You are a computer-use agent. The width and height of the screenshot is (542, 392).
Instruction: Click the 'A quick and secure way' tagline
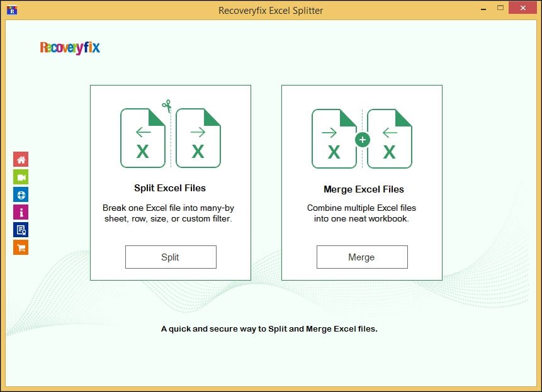(269, 329)
